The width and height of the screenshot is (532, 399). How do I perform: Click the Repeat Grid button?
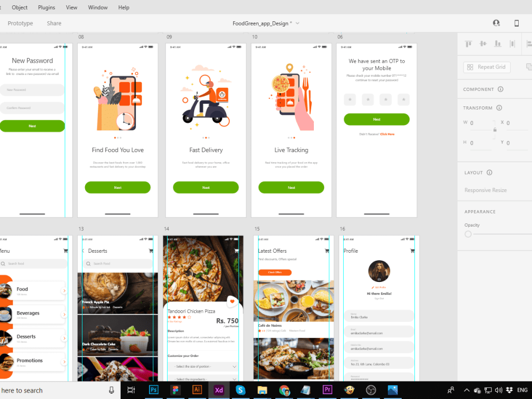point(487,67)
